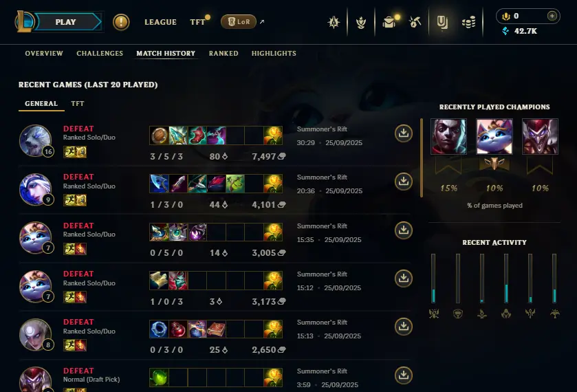Click the Profile banner icon in top bar
The image size is (577, 392).
pyautogui.click(x=442, y=22)
